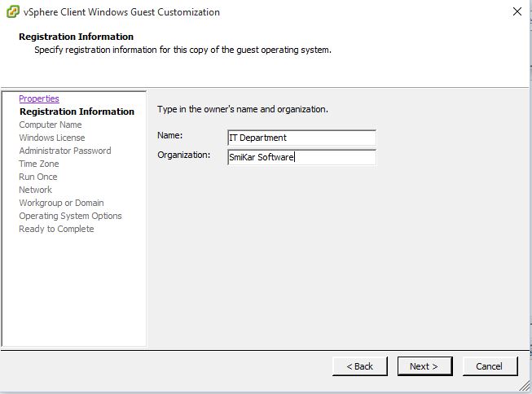
Task: Cancel the customization wizard
Action: tap(490, 366)
